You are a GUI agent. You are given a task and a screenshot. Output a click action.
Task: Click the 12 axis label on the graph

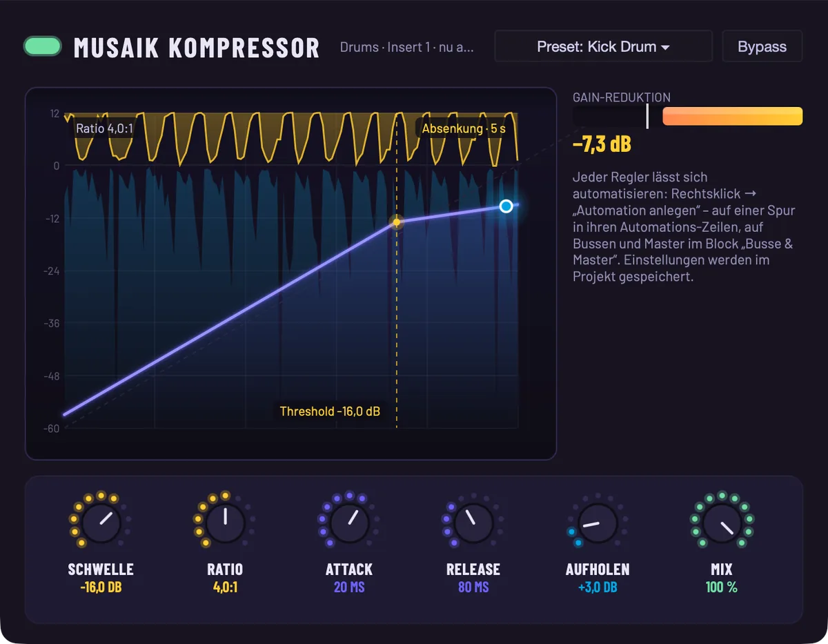(55, 113)
